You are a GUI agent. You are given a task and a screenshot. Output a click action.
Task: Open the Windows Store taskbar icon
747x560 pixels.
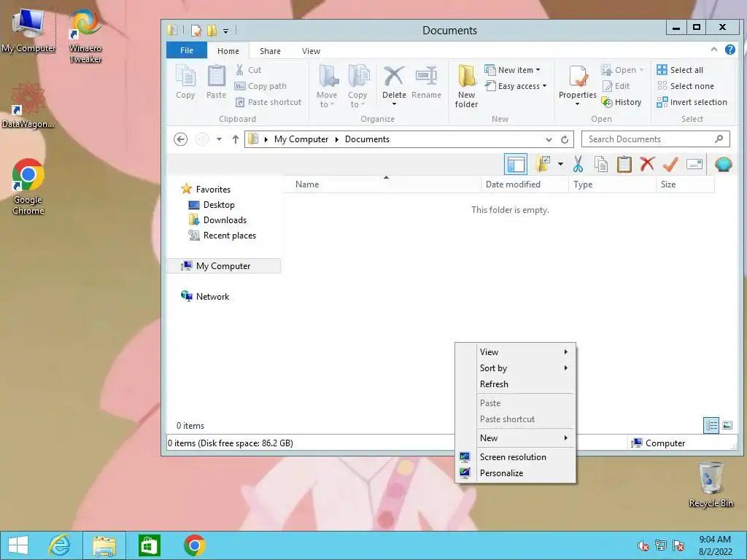(149, 545)
